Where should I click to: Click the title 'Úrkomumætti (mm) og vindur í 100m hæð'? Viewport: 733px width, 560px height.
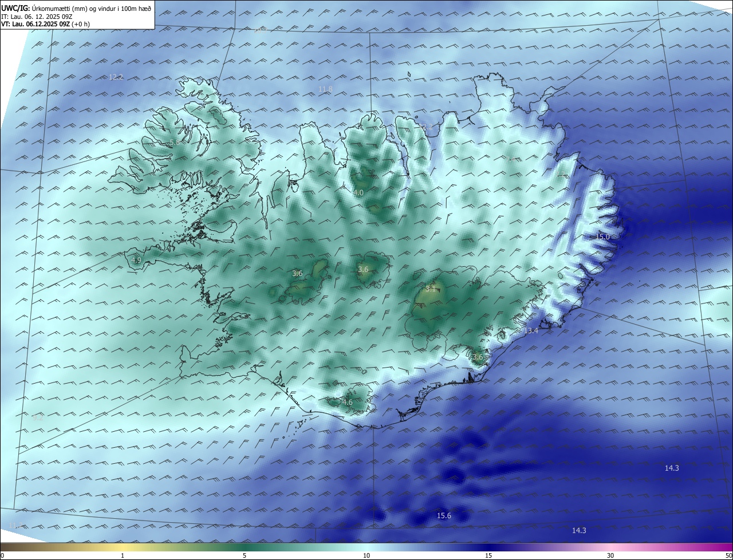click(x=90, y=8)
